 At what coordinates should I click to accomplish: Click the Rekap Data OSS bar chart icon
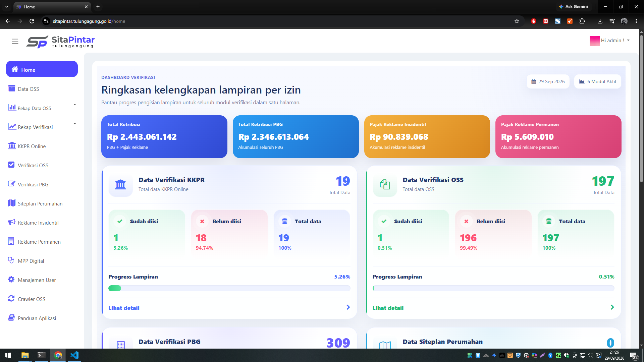12,108
